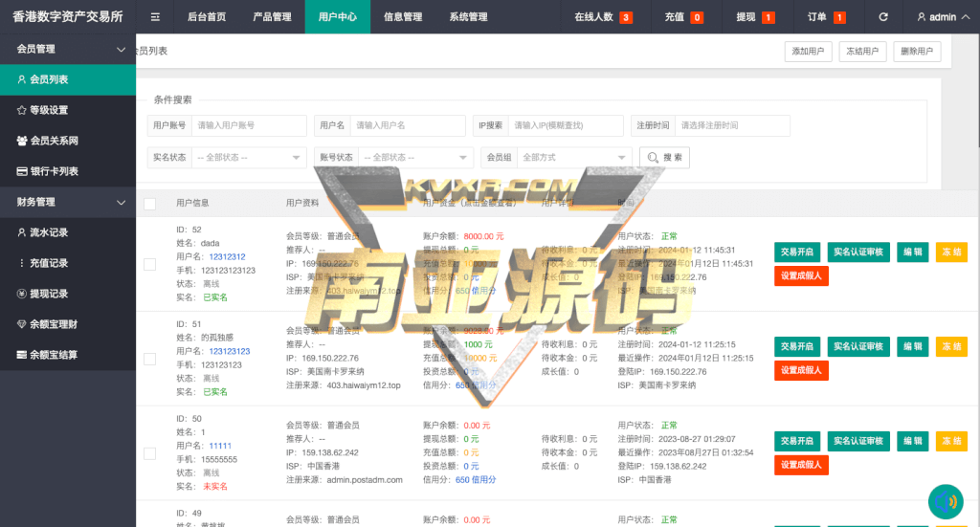Open 提现记录 in the sidebar
This screenshot has width=980, height=527.
68,294
